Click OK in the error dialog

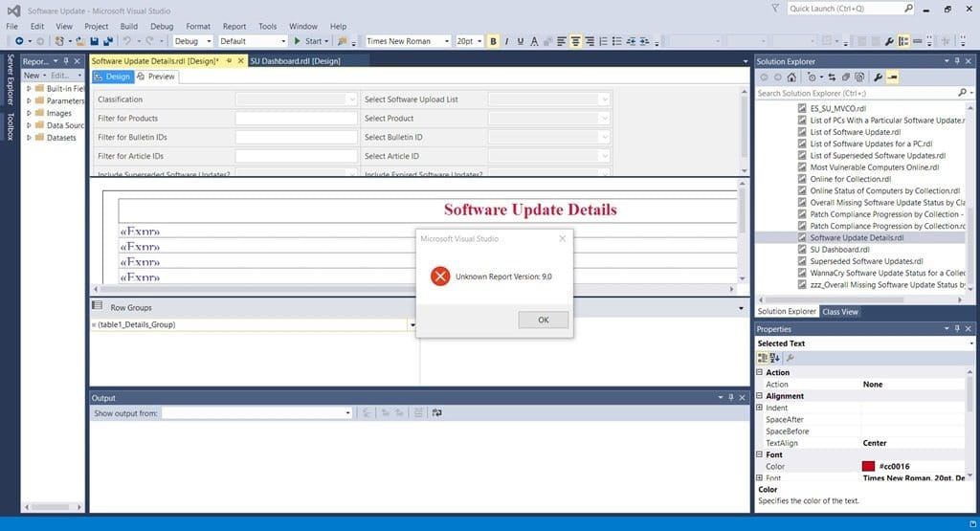coord(544,320)
